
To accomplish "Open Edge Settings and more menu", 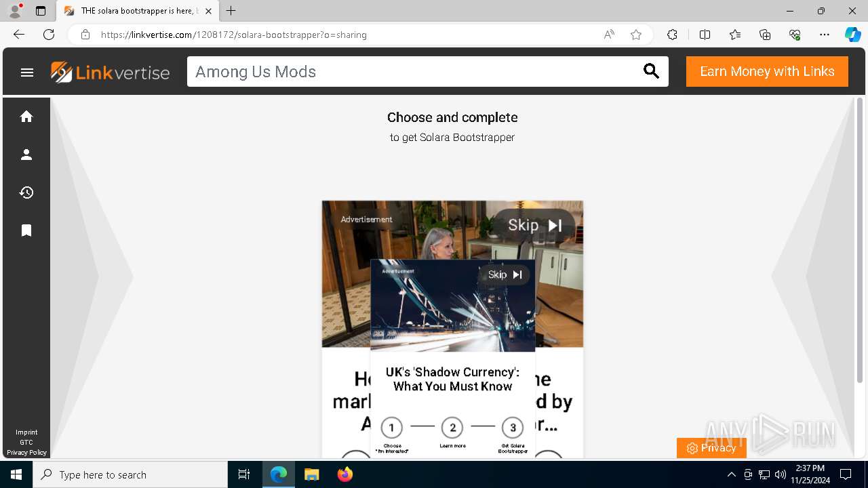I will click(825, 35).
